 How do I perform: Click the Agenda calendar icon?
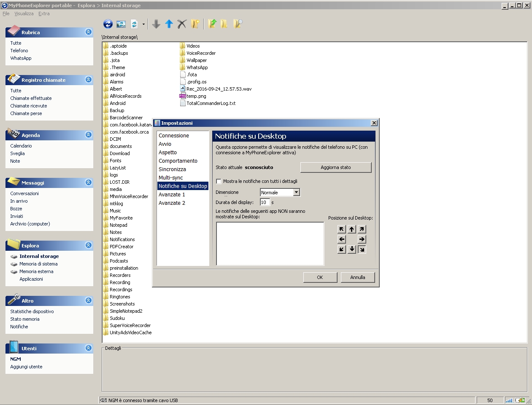tap(14, 134)
